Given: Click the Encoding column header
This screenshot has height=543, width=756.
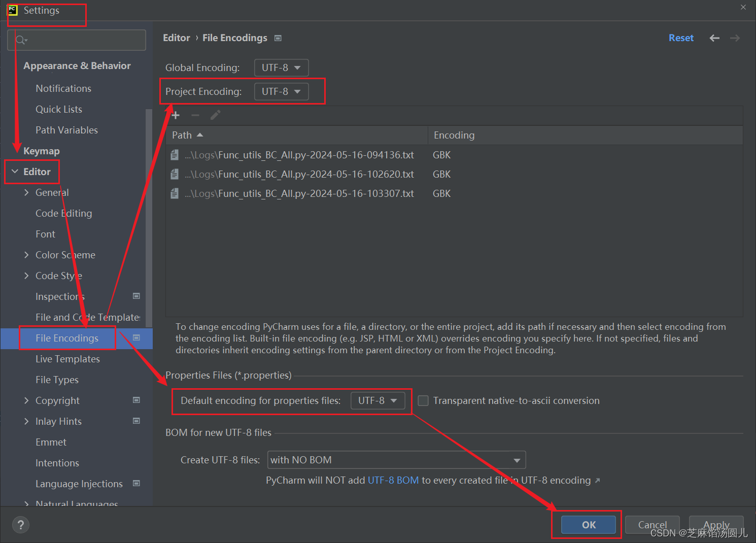Looking at the screenshot, I should pos(586,135).
